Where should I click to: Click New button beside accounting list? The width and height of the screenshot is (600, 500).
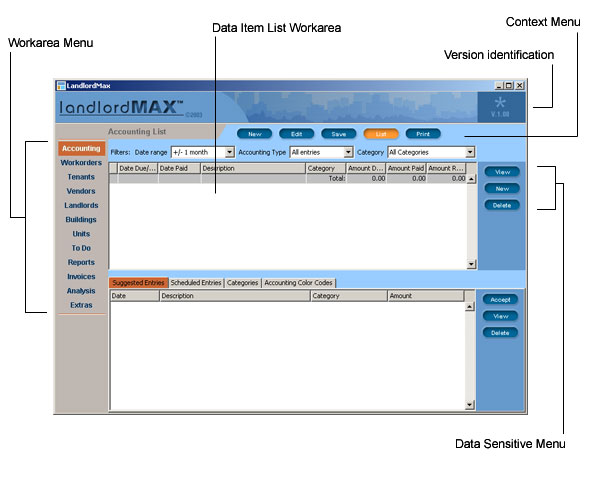coord(502,189)
